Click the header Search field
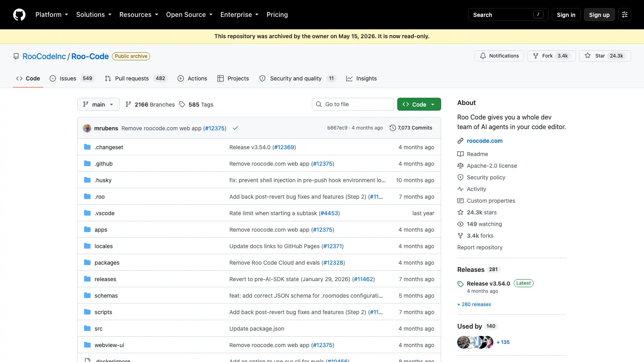Viewport: 644px width, 362px height. [508, 14]
